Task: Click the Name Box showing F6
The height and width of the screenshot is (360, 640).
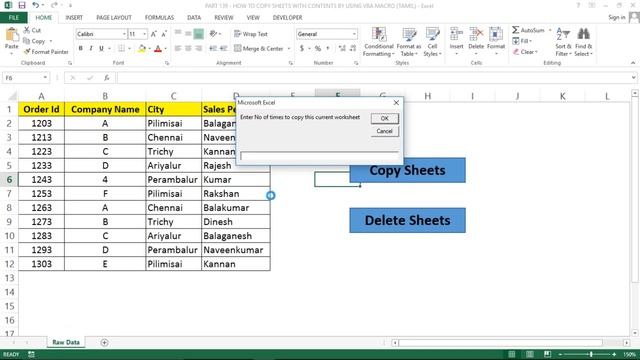Action: coord(25,78)
